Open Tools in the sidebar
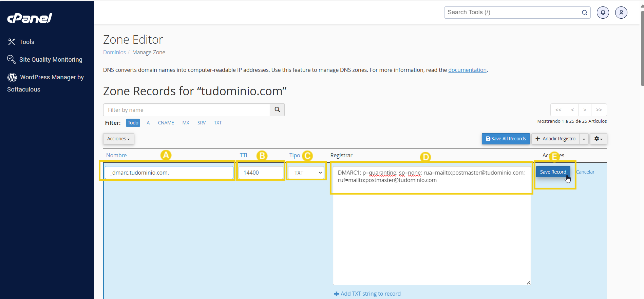 point(21,42)
